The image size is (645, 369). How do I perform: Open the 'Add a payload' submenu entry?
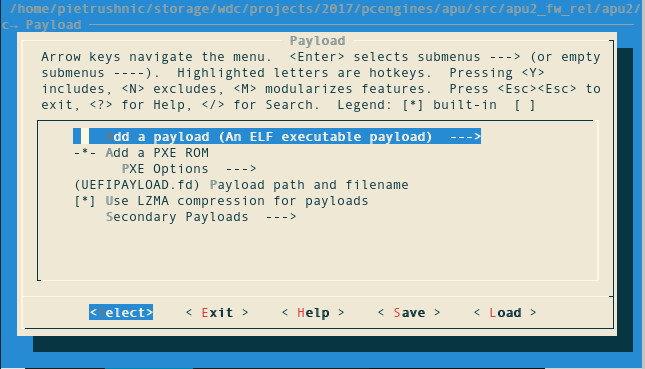point(277,137)
